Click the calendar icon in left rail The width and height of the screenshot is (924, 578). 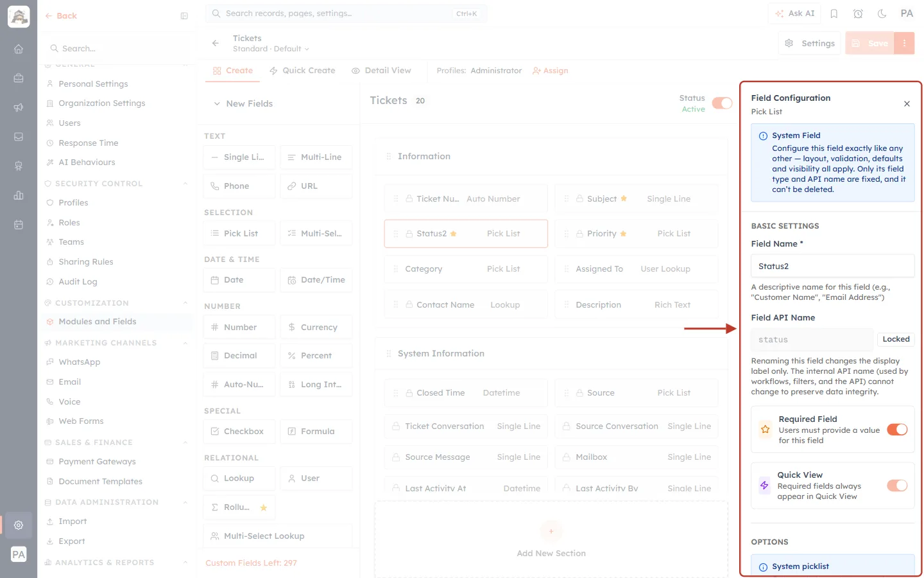19,225
